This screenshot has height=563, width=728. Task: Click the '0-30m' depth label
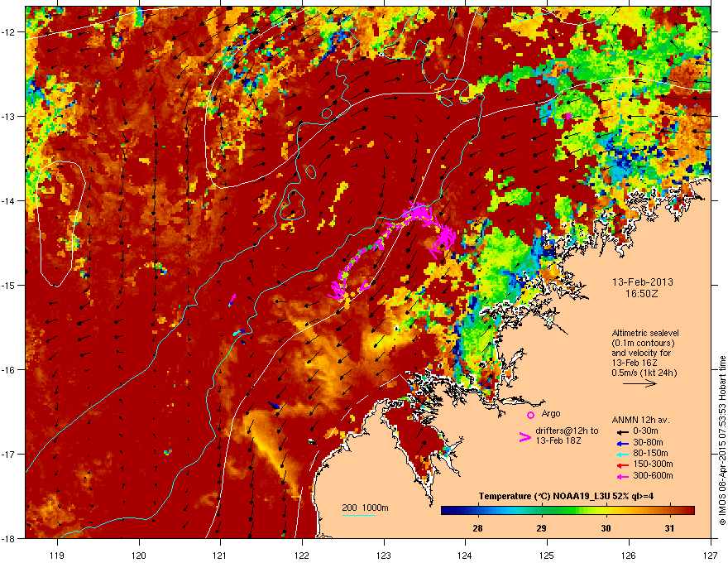click(646, 431)
